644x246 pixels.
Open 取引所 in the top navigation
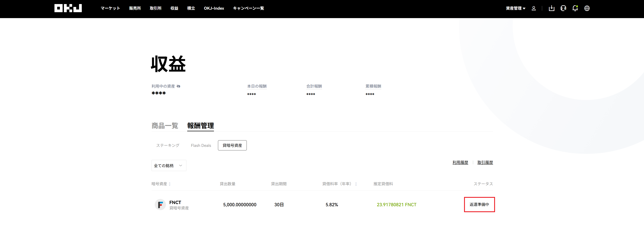(156, 8)
